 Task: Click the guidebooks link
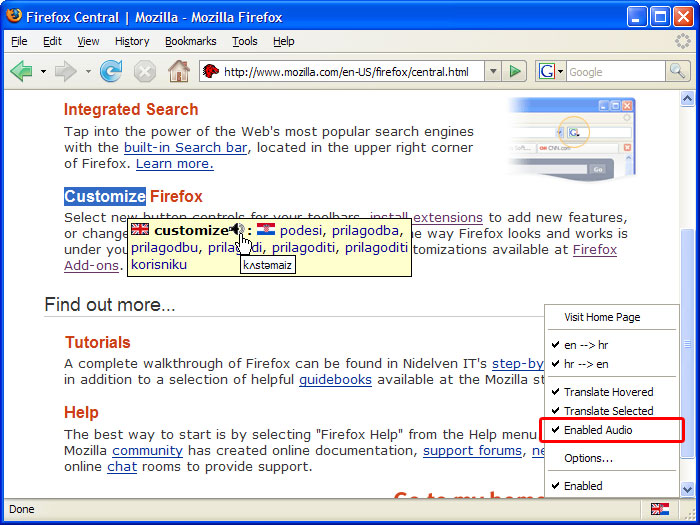pos(335,379)
